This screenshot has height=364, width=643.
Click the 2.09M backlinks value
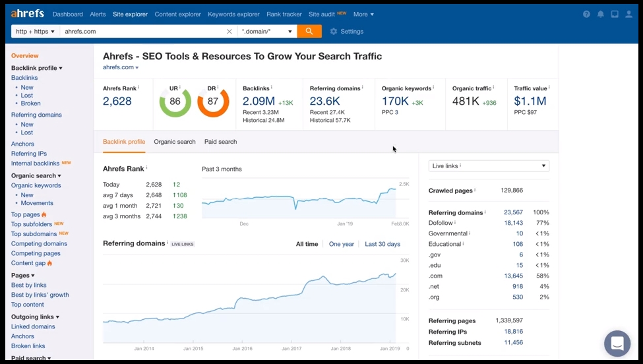pos(259,101)
